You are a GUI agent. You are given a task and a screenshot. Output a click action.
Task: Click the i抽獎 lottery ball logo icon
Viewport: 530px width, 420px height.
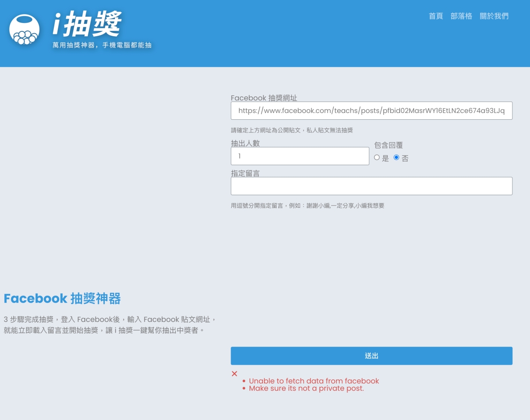pos(24,30)
